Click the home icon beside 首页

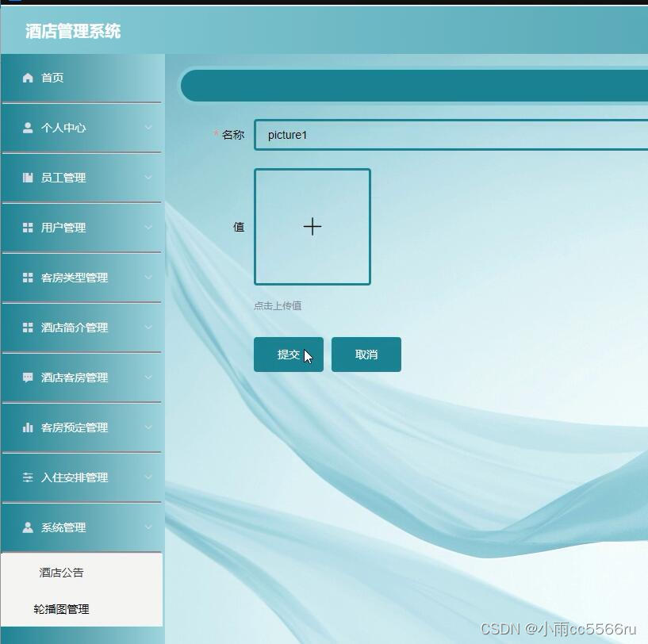[x=28, y=78]
